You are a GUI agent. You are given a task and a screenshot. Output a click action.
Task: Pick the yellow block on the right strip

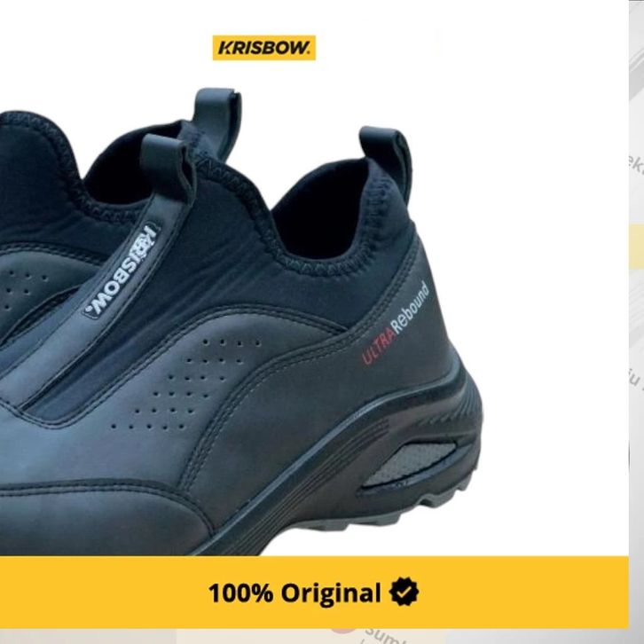point(636,247)
